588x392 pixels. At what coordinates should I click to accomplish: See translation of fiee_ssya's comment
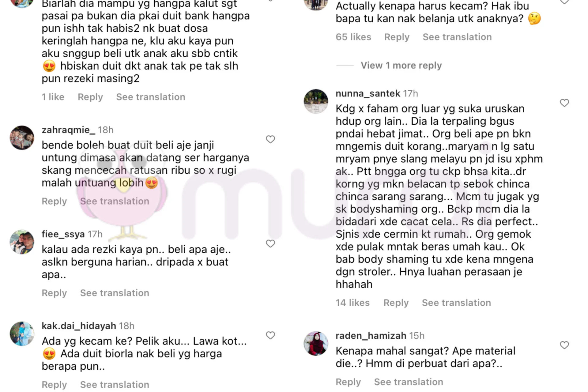click(x=115, y=293)
